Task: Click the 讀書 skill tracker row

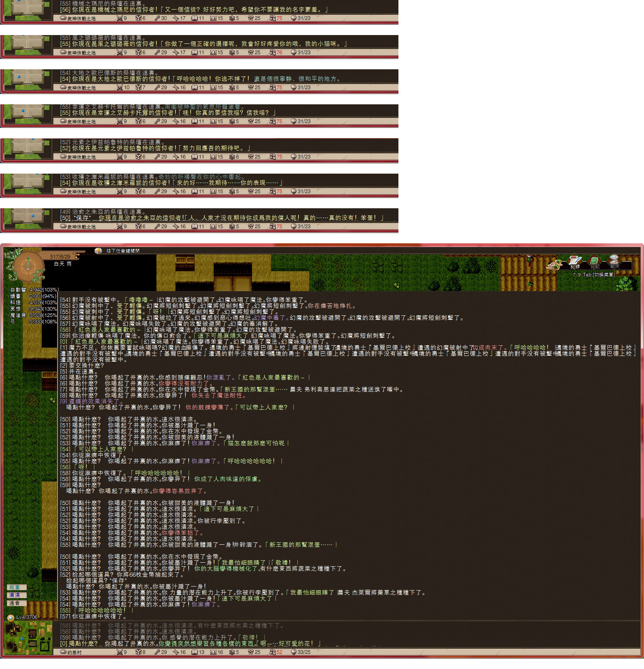Action: coord(34,296)
